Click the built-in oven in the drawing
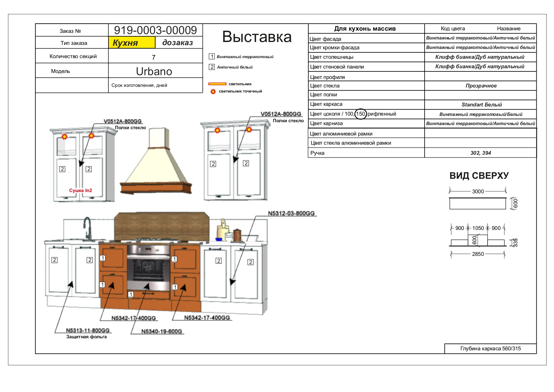Viewport: 554px width, 392px height. click(x=148, y=267)
